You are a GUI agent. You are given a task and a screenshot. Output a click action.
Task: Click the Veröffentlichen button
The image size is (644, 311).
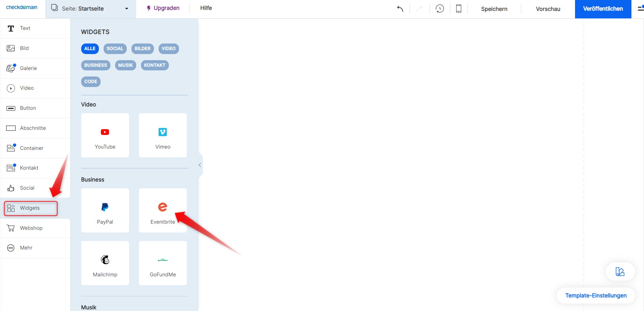coord(603,9)
